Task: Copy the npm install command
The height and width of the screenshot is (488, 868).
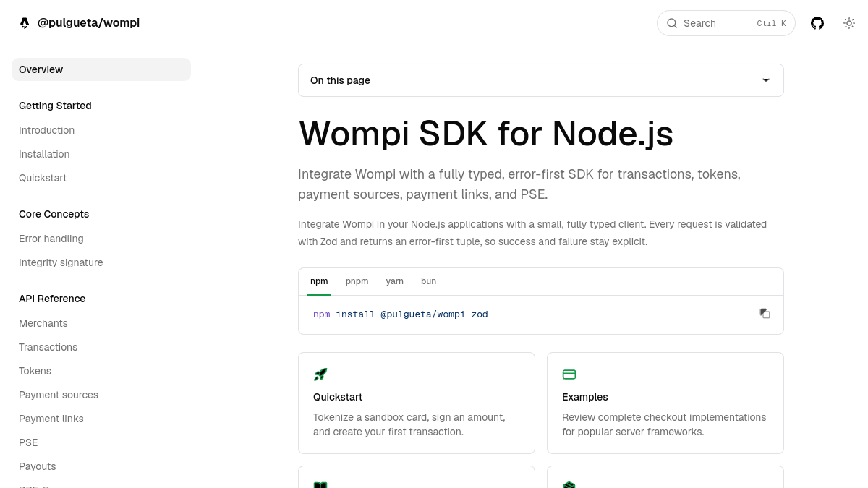Action: click(x=765, y=314)
